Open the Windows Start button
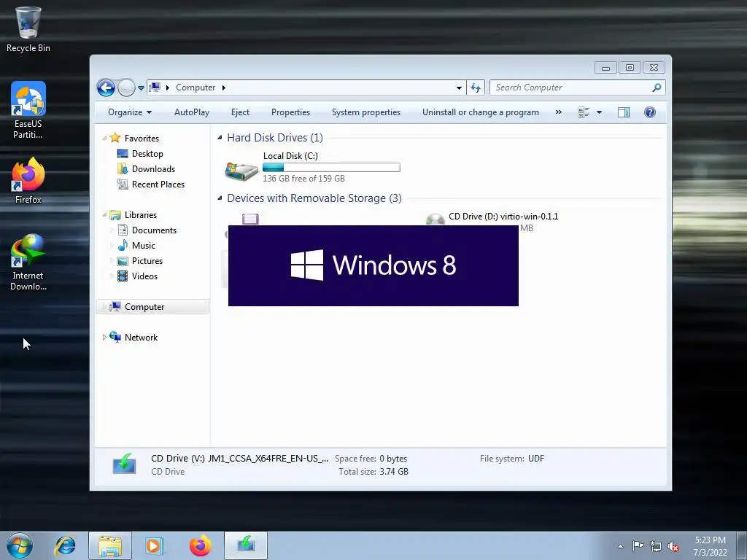The image size is (747, 560). point(20,545)
